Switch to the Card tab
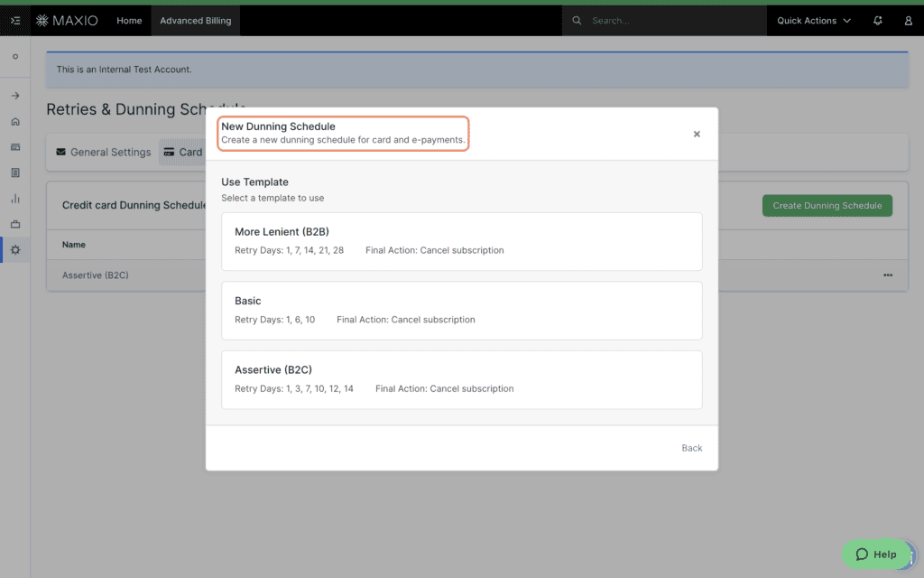The image size is (924, 578). pyautogui.click(x=182, y=152)
